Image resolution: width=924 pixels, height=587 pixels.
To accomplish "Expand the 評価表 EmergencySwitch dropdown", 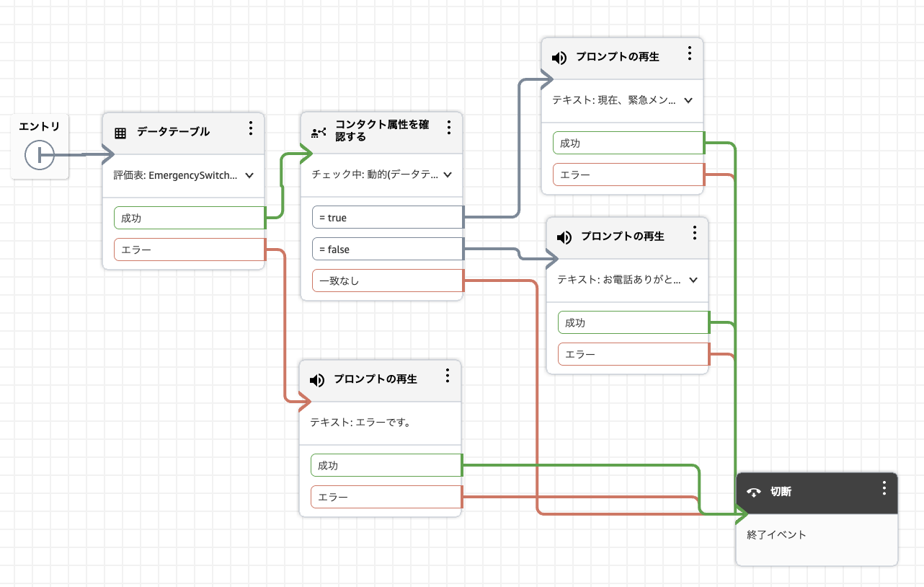I will (x=249, y=175).
